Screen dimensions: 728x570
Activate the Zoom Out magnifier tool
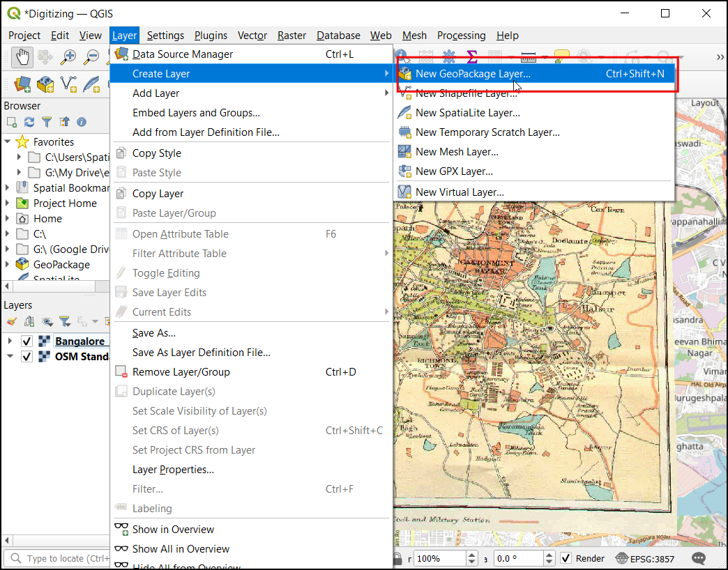tap(91, 57)
